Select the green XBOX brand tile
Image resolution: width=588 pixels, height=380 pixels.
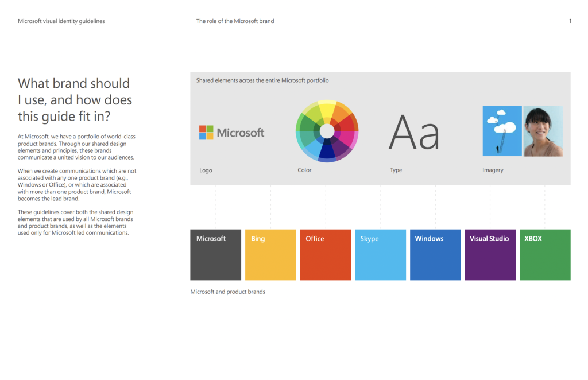point(546,255)
